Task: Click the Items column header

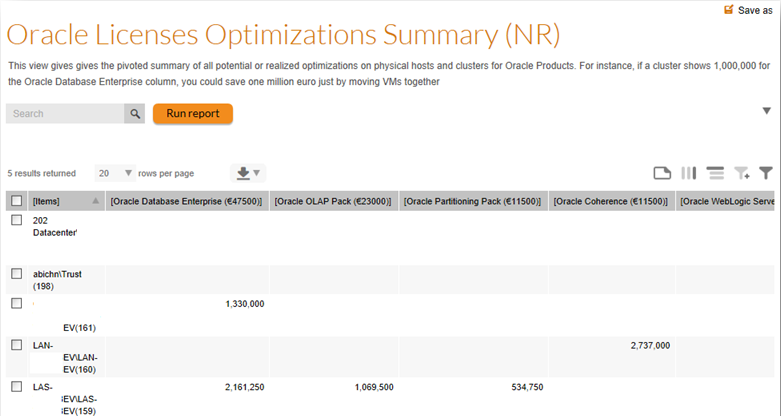Action: coord(66,201)
